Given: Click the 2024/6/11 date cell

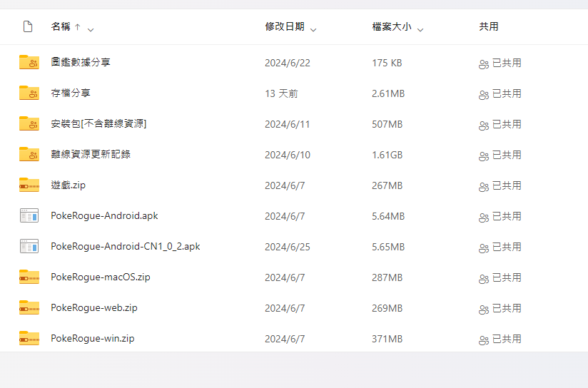Looking at the screenshot, I should (x=288, y=125).
